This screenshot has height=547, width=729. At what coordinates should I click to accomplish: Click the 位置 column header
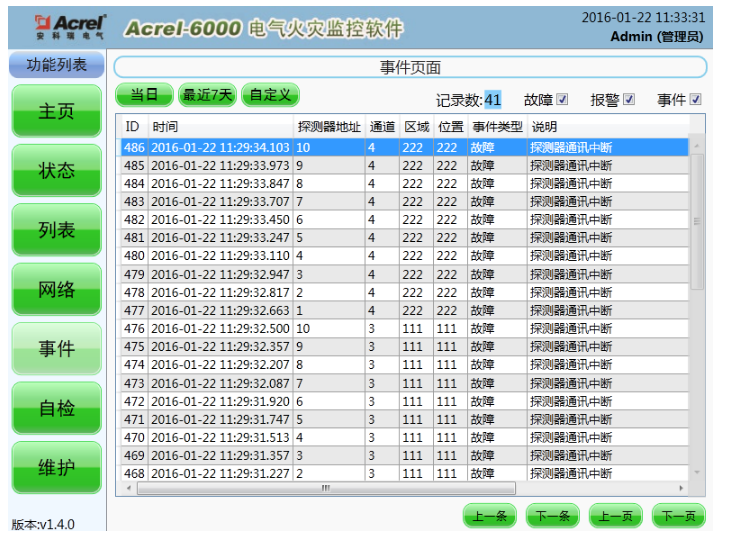point(451,126)
